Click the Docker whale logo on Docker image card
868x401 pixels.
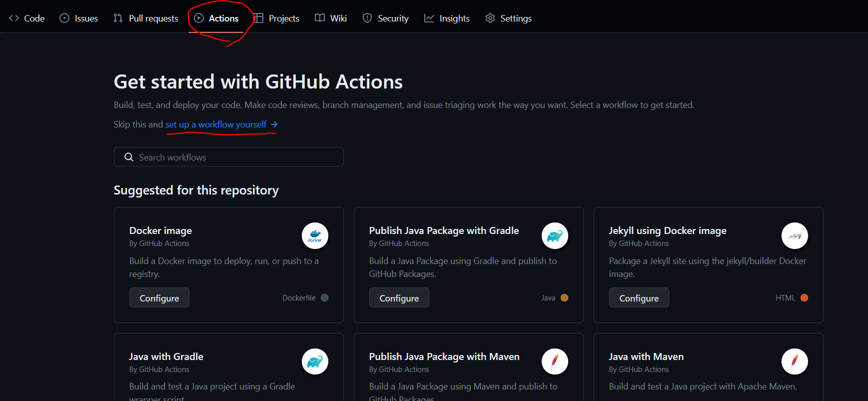tap(315, 235)
